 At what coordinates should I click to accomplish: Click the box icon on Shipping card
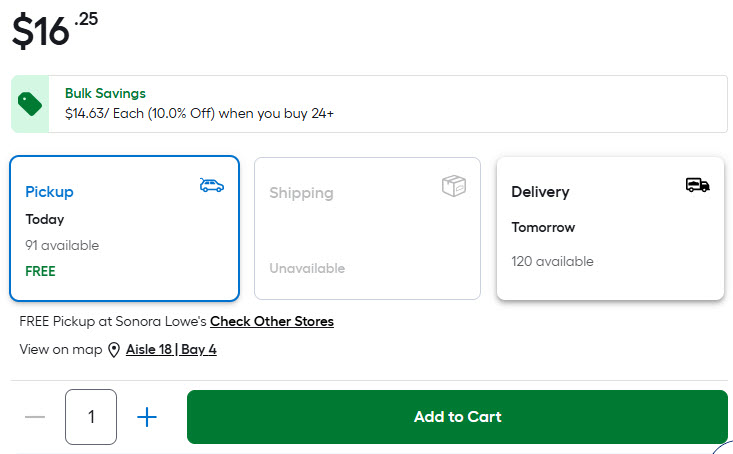pyautogui.click(x=454, y=186)
